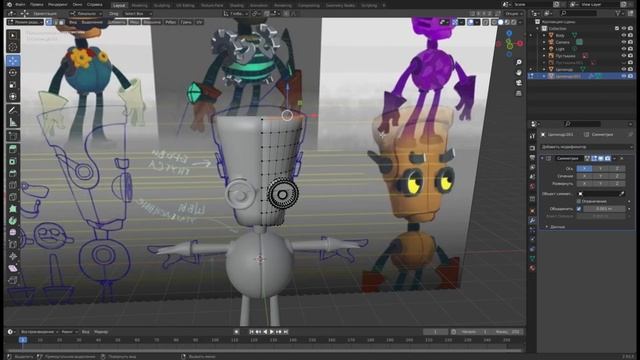The image size is (640, 360).
Task: Click the current frame number field
Action: (x=435, y=332)
